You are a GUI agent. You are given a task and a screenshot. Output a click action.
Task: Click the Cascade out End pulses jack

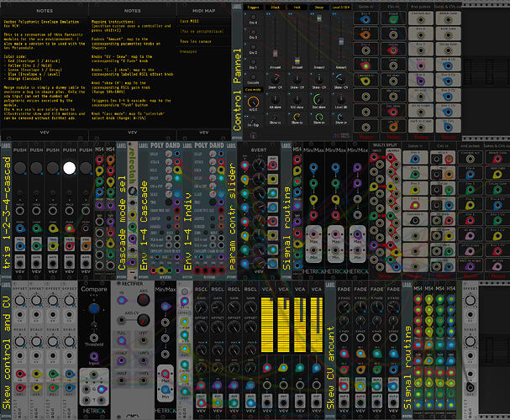421,20
